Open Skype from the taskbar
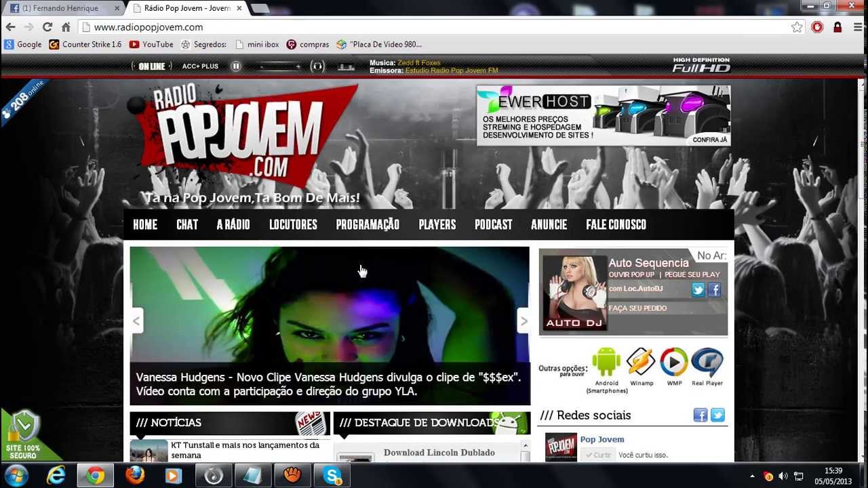868x488 pixels. 332,476
